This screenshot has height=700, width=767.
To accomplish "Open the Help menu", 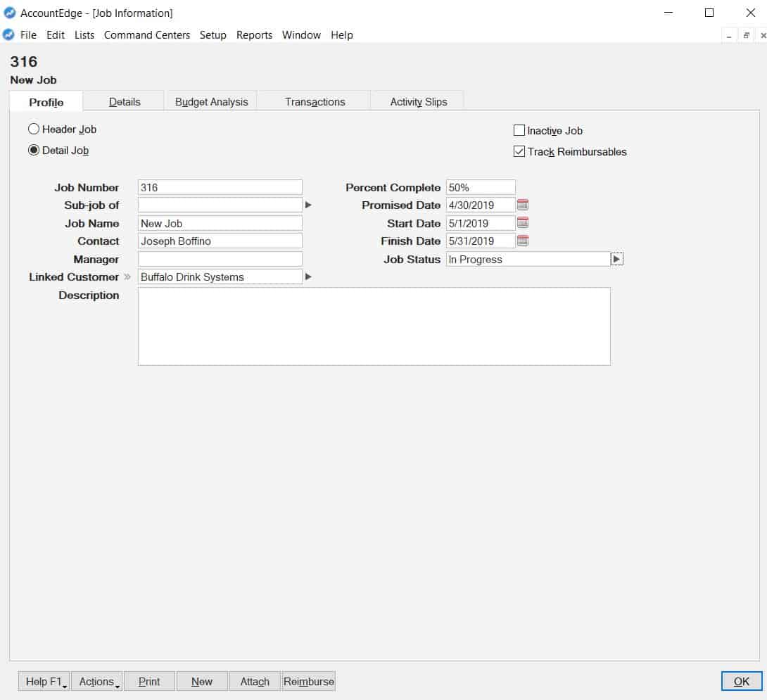I will (341, 35).
